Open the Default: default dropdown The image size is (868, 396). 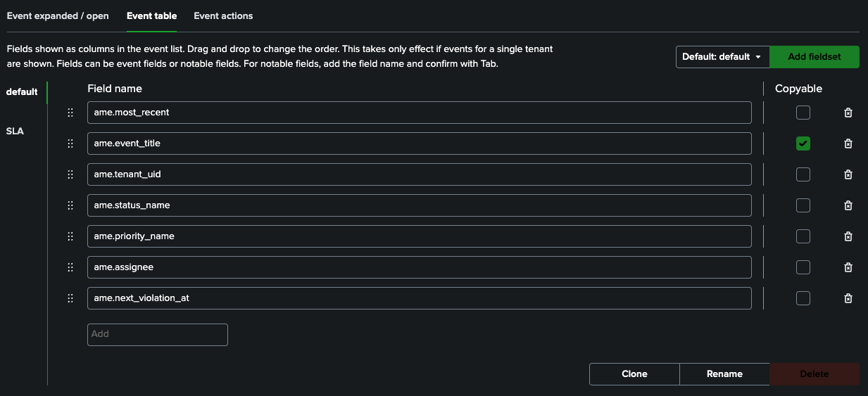pos(722,57)
